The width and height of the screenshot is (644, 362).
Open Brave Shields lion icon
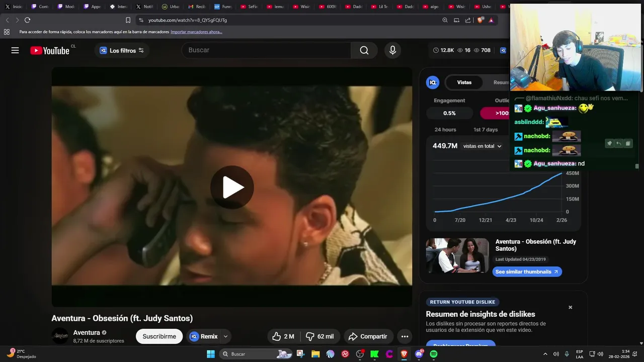pos(480,20)
